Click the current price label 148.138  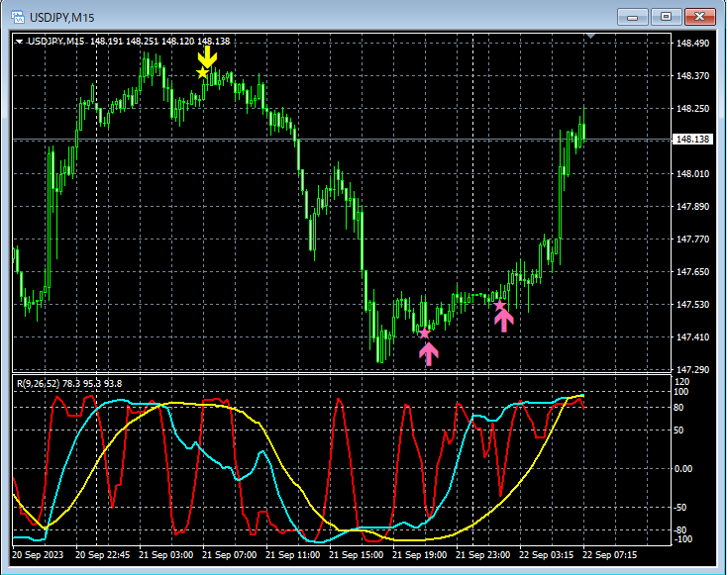pos(692,140)
